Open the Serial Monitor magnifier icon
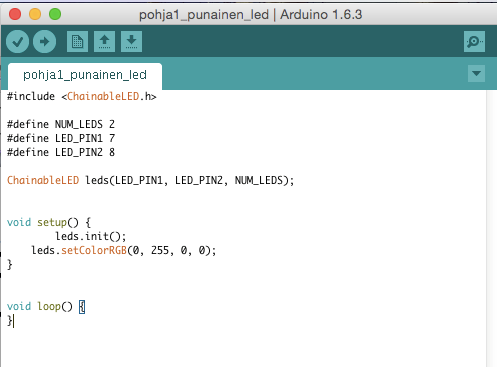The image size is (497, 367). [x=474, y=42]
